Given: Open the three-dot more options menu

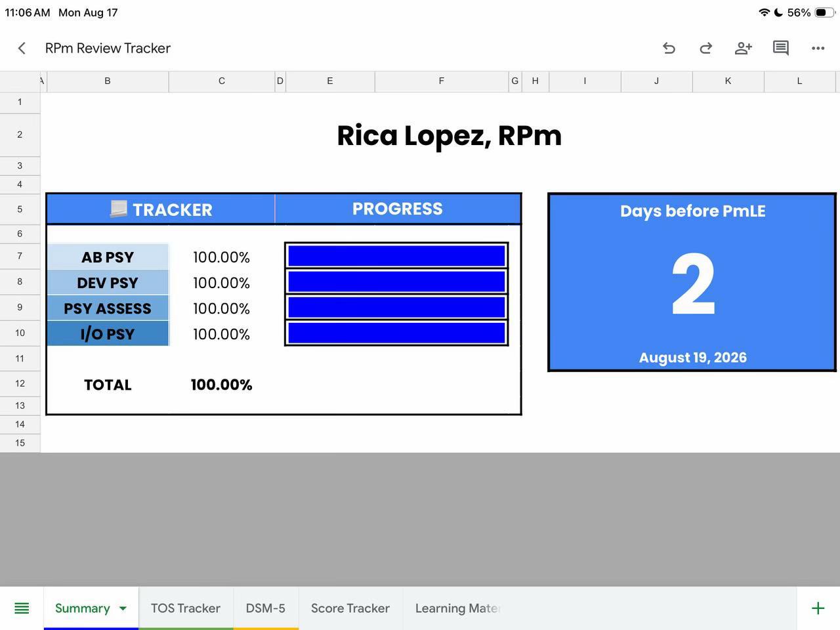Looking at the screenshot, I should [x=818, y=48].
